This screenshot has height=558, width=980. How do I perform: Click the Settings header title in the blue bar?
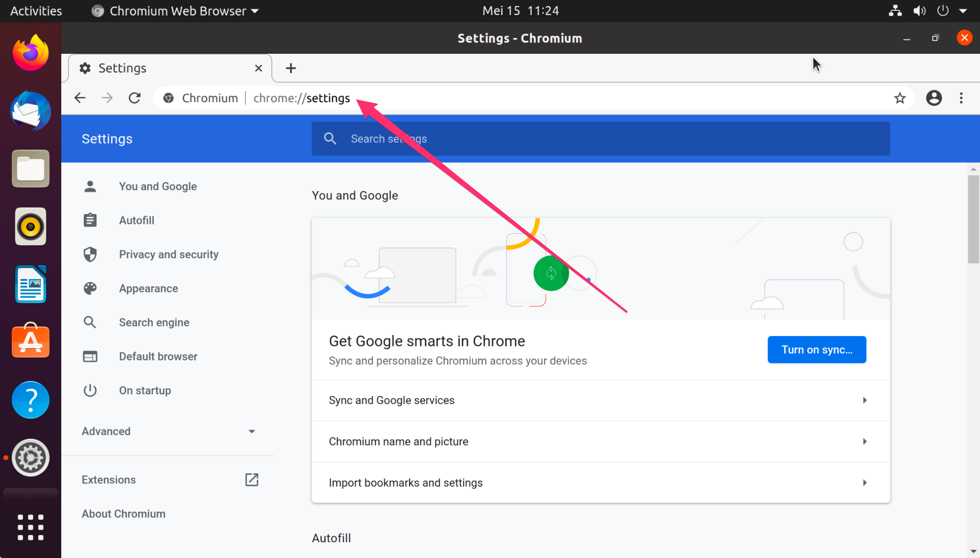pos(107,139)
